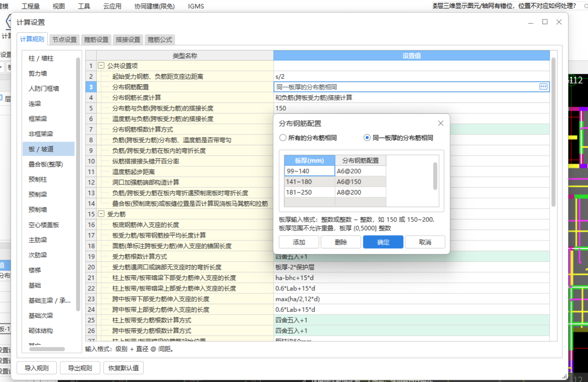Open 视图 menu in main window

59,6
